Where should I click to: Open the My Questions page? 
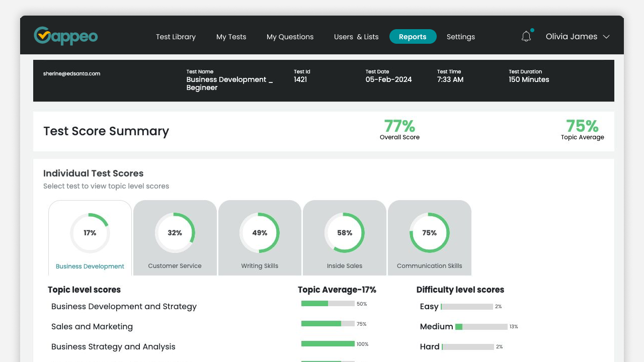click(x=290, y=37)
